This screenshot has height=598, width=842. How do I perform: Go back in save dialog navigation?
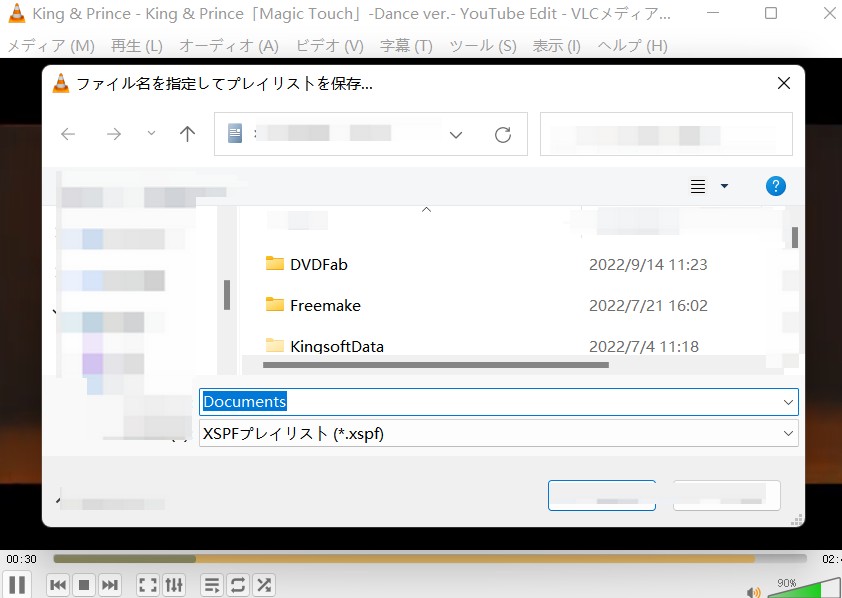coord(68,134)
